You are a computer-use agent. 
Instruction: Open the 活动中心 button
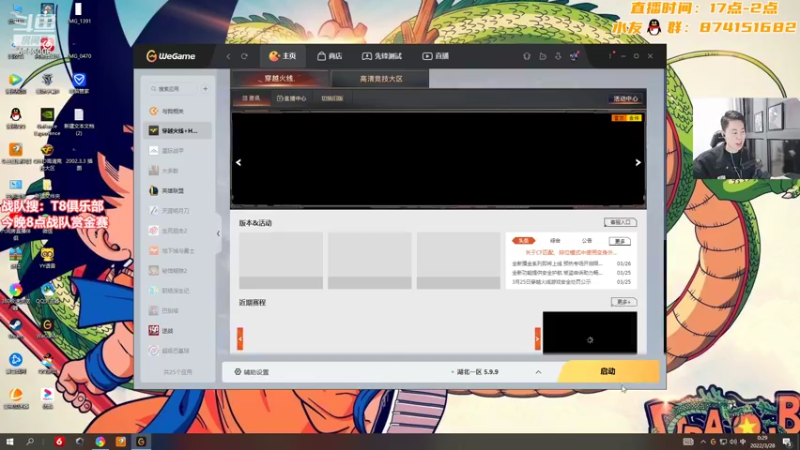click(626, 98)
